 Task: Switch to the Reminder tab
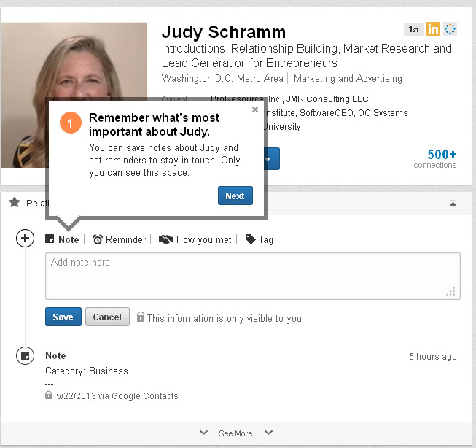120,239
